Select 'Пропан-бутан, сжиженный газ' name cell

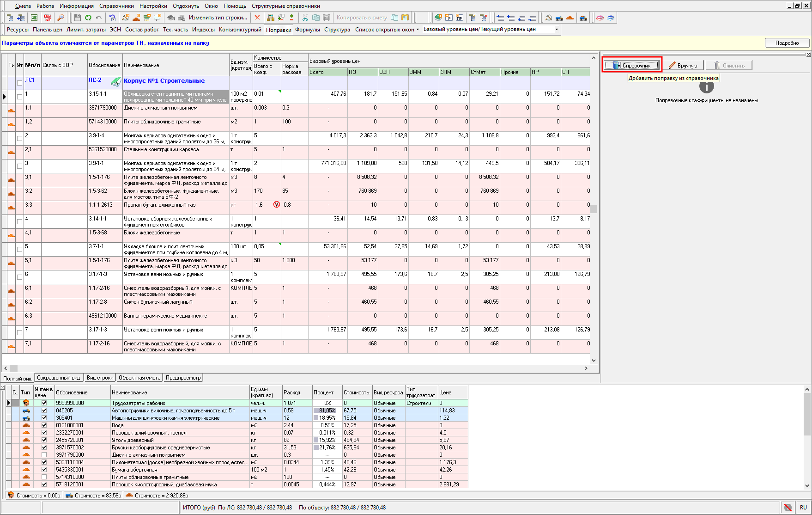176,208
